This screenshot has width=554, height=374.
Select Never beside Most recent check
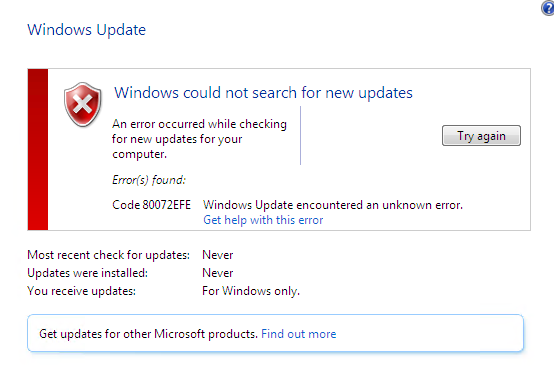pyautogui.click(x=218, y=255)
